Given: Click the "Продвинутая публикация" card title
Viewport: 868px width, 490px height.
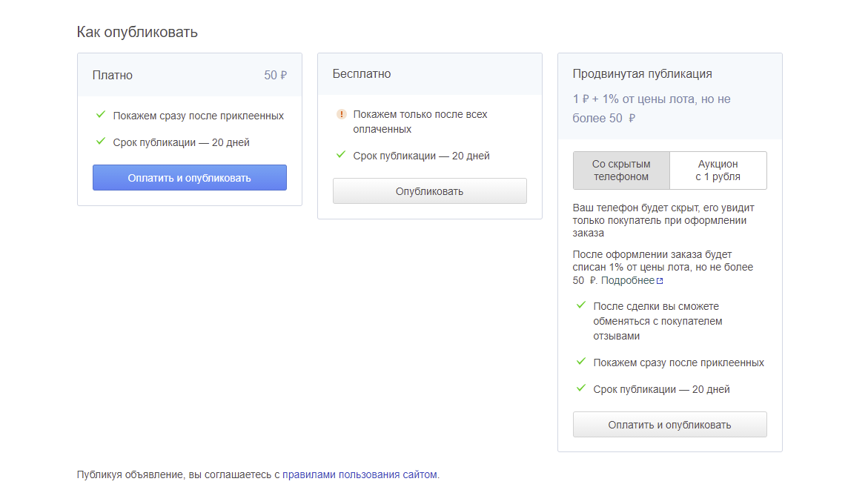Looking at the screenshot, I should coord(642,74).
